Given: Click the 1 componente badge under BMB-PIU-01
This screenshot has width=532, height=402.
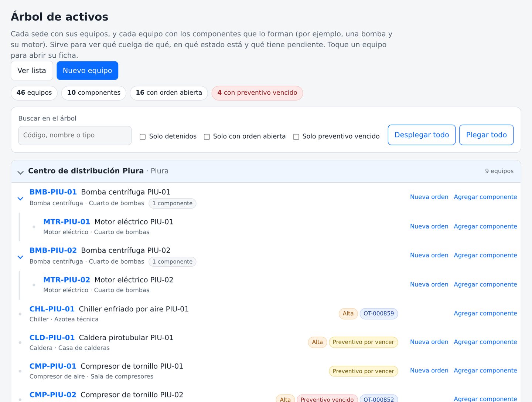Looking at the screenshot, I should point(173,203).
